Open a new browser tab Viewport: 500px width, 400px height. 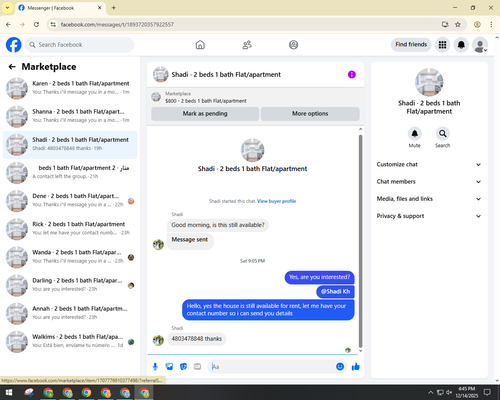click(114, 8)
